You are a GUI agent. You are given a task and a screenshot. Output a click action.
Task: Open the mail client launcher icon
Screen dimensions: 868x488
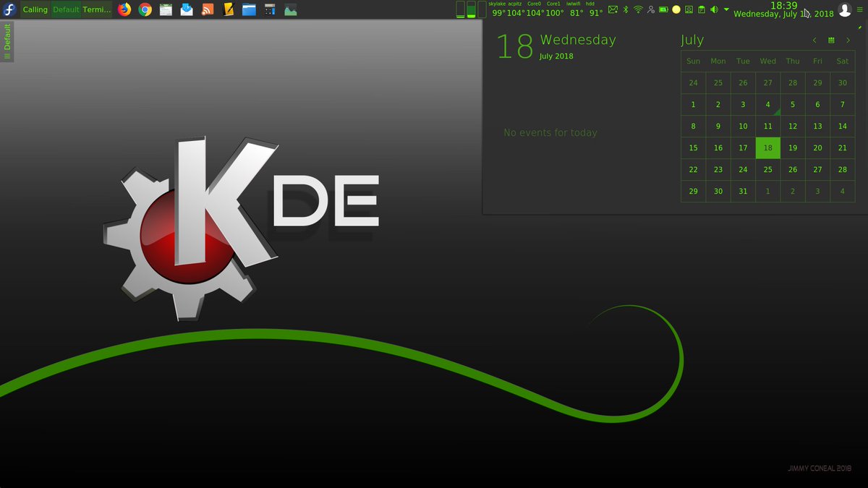tap(187, 9)
